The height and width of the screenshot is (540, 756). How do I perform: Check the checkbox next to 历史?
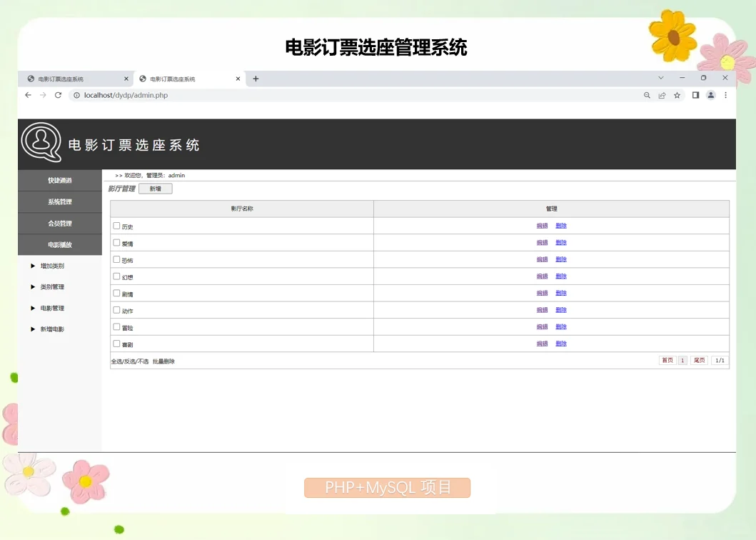(x=116, y=226)
